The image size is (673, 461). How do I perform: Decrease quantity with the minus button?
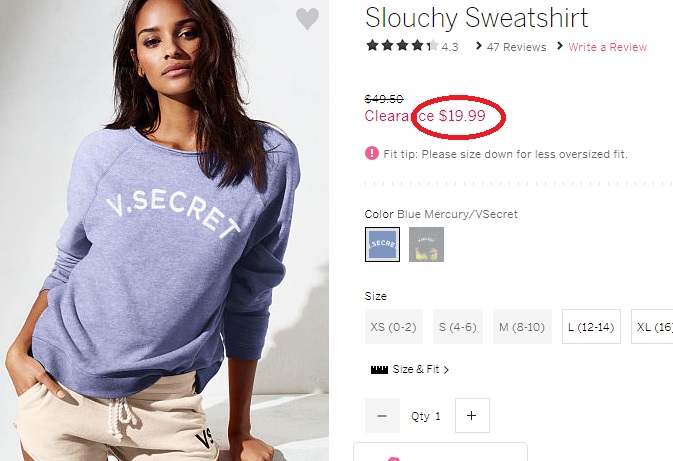click(382, 416)
